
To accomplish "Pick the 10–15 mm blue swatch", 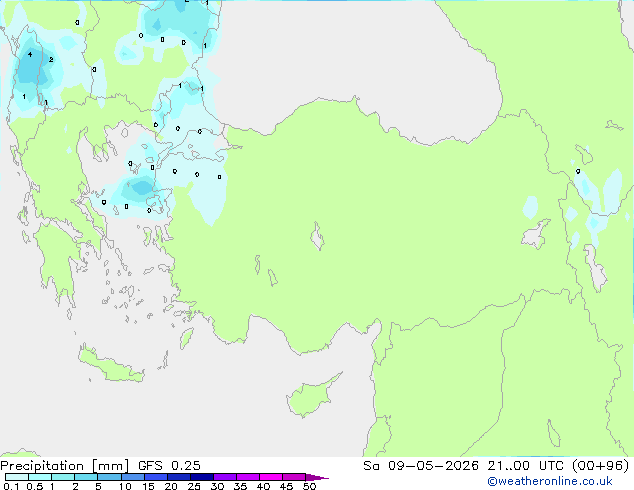I will pyautogui.click(x=133, y=477).
